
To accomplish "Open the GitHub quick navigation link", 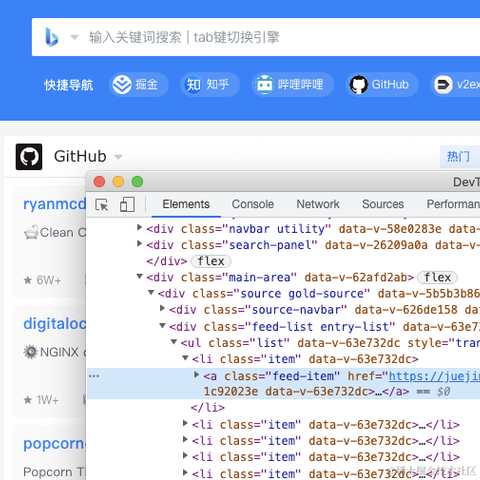I will point(382,85).
